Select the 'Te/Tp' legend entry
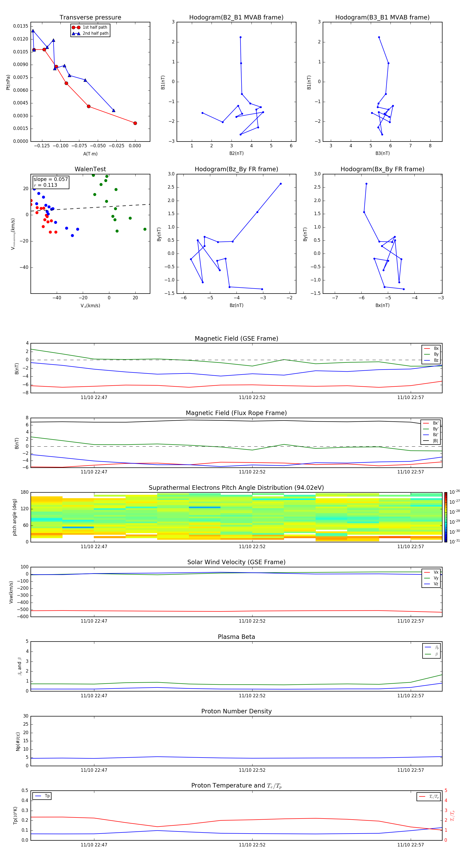This screenshot has height=868, width=473. [x=429, y=796]
